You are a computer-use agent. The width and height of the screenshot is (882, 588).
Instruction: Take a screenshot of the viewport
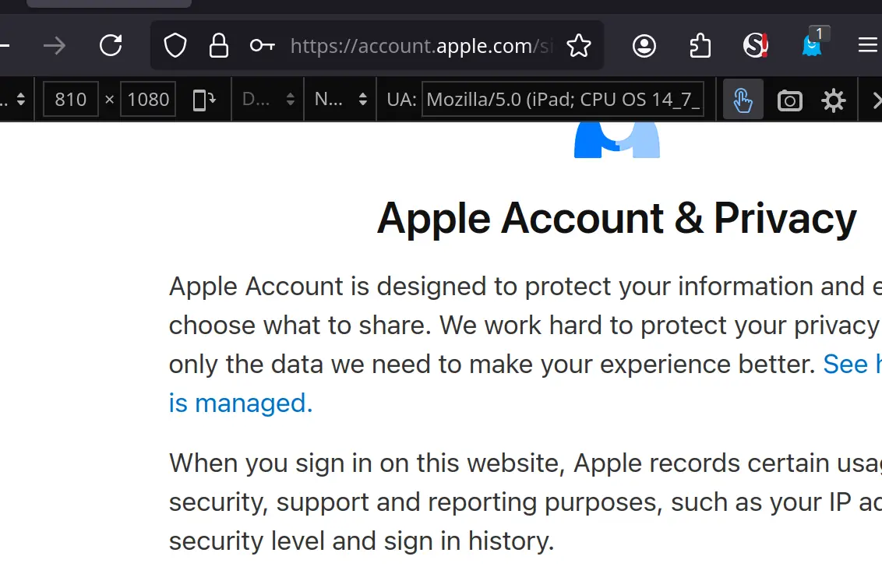coord(790,100)
